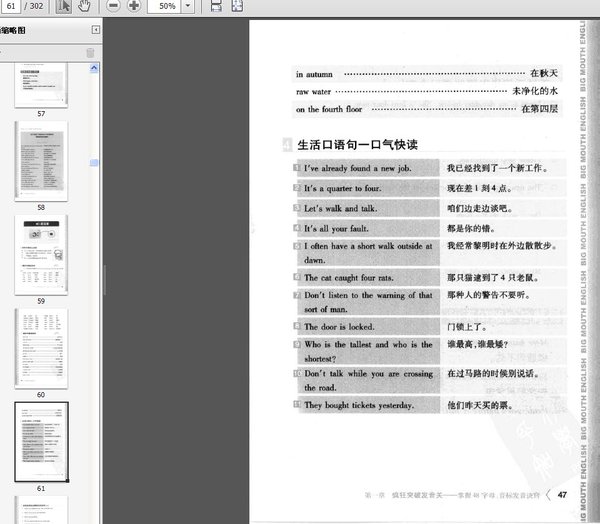Click the thumbnail scrollbar up arrow
The width and height of the screenshot is (600, 524).
[94, 69]
